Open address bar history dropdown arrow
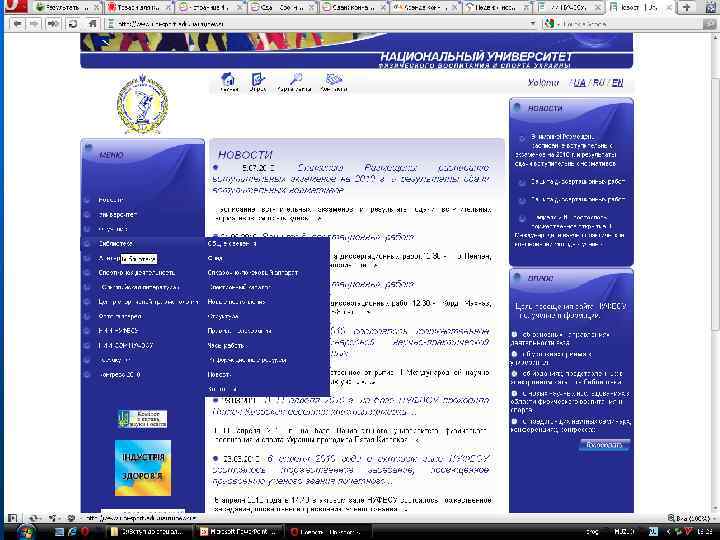Image resolution: width=720 pixels, height=540 pixels. point(533,23)
